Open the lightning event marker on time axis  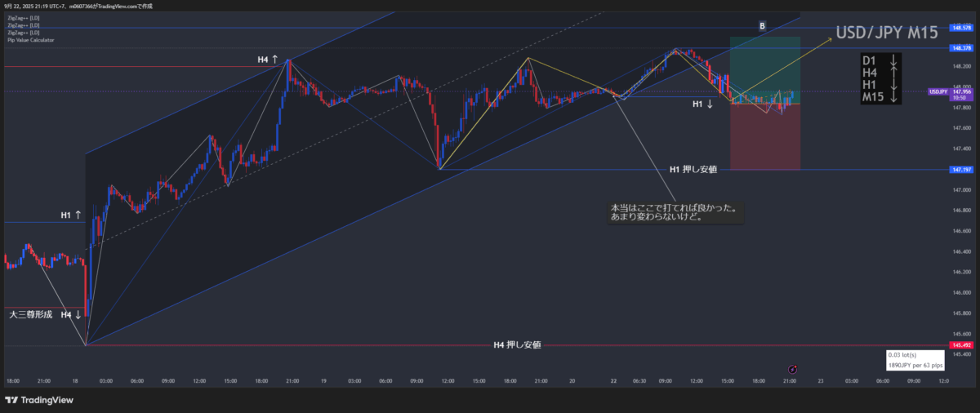pos(792,370)
